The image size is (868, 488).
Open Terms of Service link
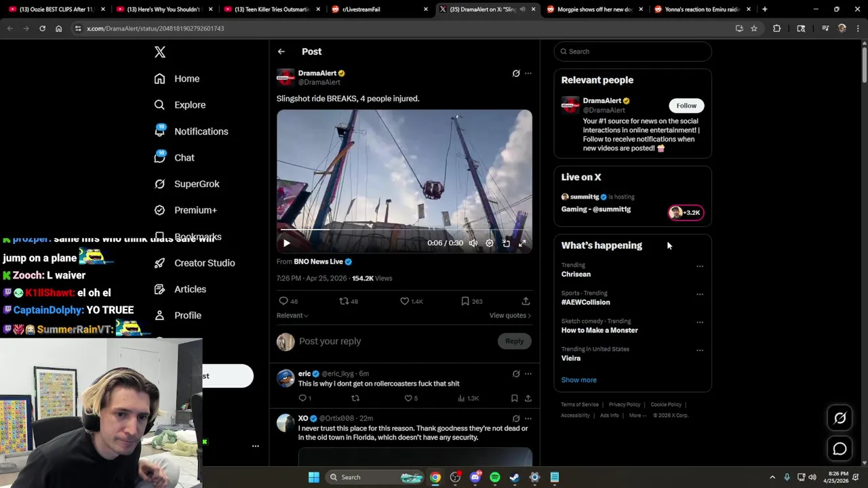click(580, 405)
